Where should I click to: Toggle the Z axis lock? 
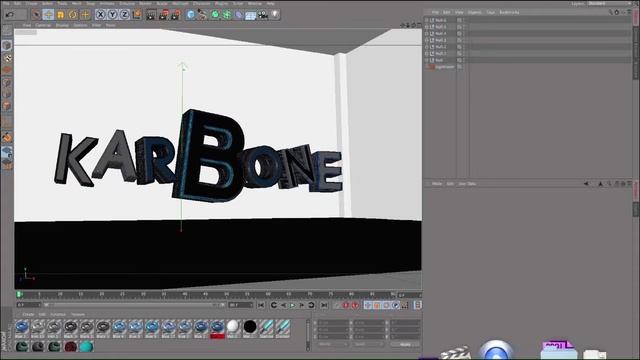click(x=124, y=15)
